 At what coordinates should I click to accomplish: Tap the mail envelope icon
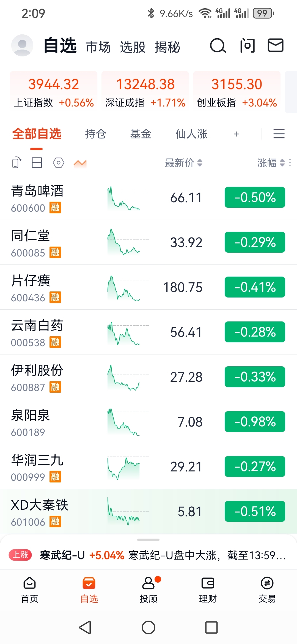tap(276, 45)
